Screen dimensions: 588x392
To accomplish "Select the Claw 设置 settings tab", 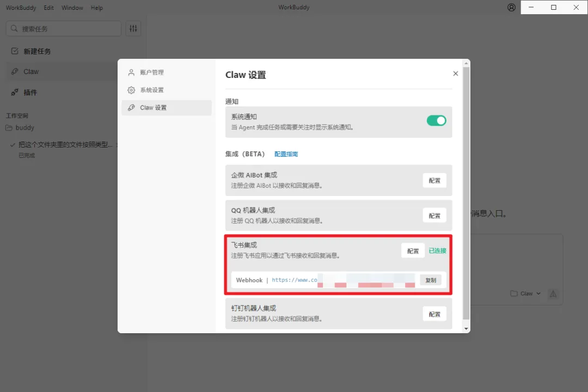I will [x=153, y=108].
